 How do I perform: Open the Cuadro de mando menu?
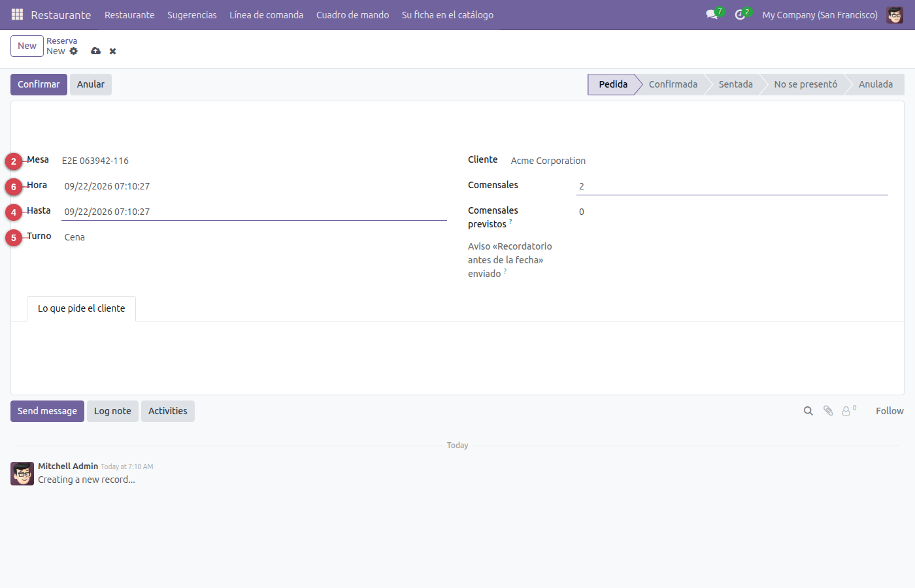tap(353, 14)
